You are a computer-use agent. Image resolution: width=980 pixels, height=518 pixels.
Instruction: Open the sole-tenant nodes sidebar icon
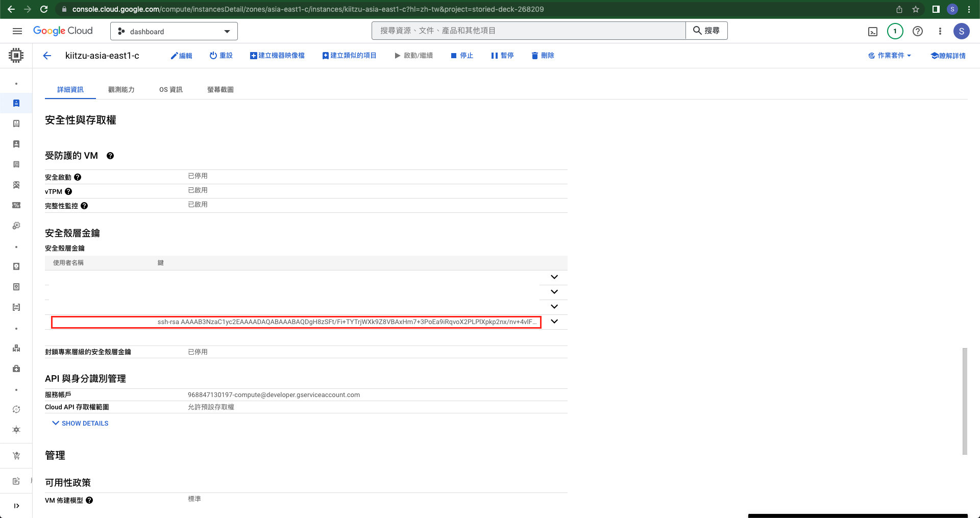[x=16, y=144]
